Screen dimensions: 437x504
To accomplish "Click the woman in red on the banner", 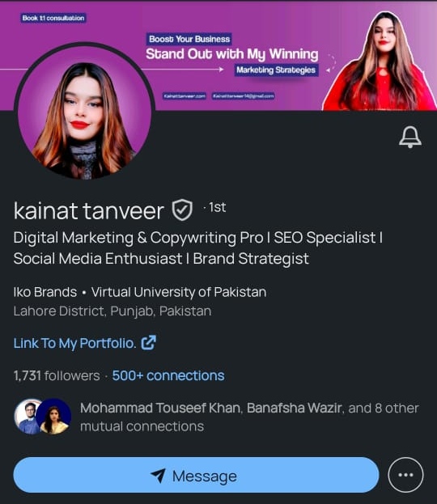I will tap(380, 61).
